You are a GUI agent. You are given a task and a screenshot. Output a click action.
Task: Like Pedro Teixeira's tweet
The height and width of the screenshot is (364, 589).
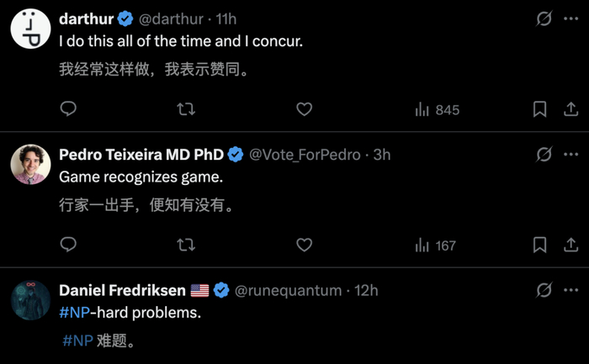(305, 245)
